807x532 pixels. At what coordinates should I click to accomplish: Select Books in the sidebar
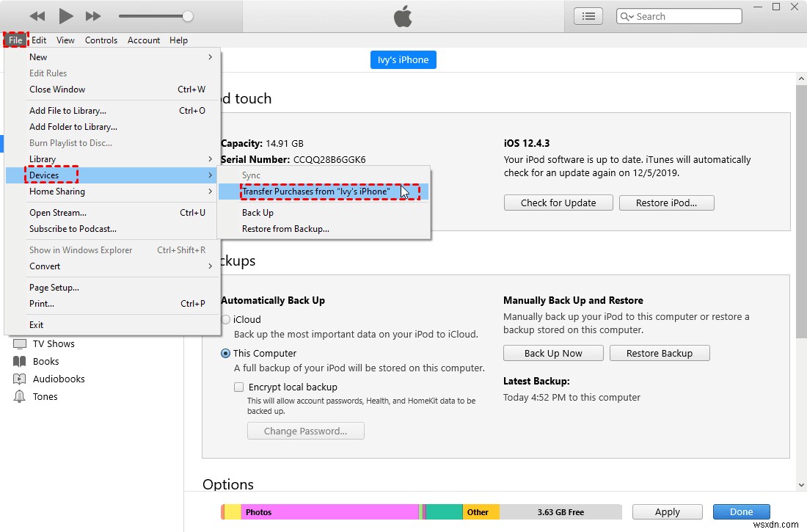(45, 361)
